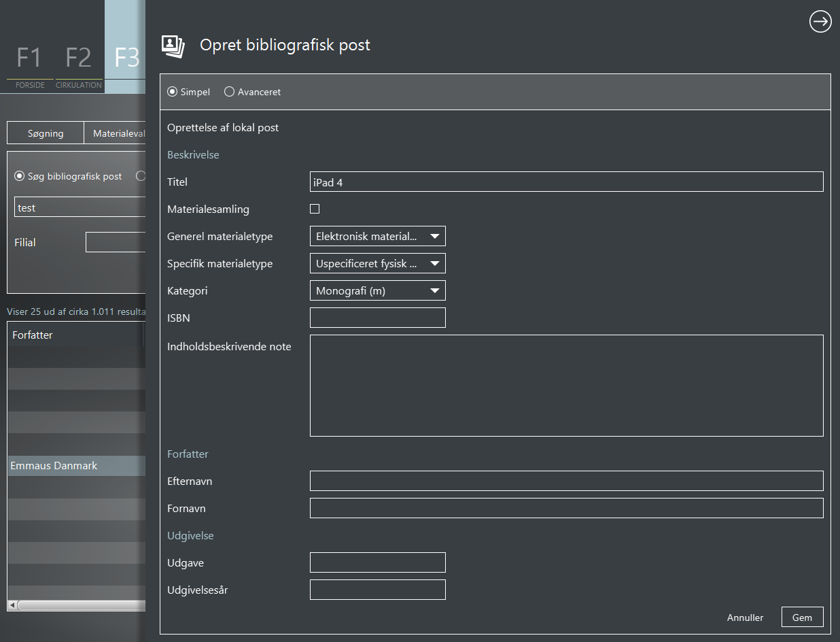Image resolution: width=840 pixels, height=642 pixels.
Task: Click the Gem button
Action: [803, 618]
